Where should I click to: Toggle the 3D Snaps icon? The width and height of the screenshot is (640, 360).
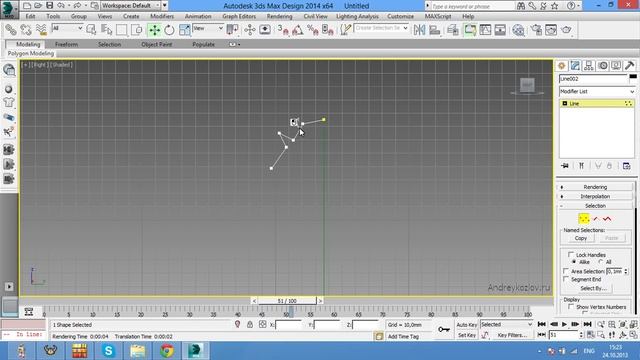pyautogui.click(x=283, y=30)
